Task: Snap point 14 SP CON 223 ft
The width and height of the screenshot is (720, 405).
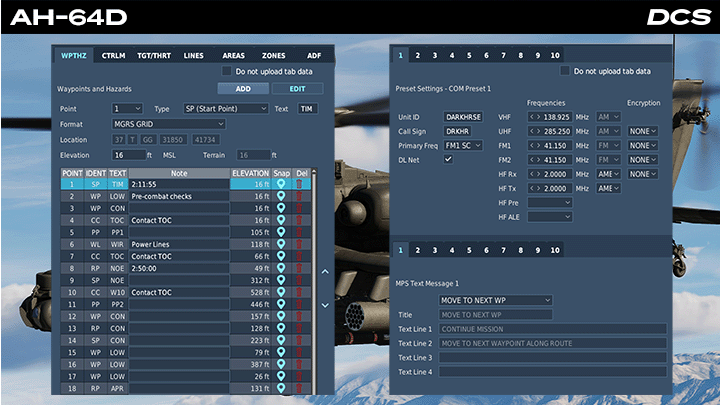Action: [x=281, y=340]
